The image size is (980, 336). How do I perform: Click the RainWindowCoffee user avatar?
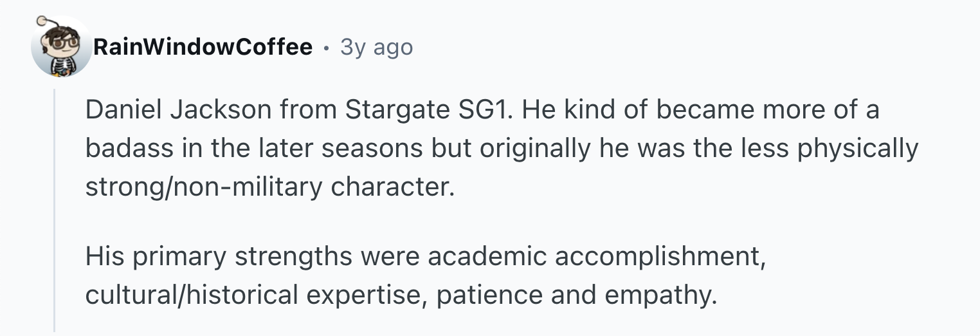[61, 47]
